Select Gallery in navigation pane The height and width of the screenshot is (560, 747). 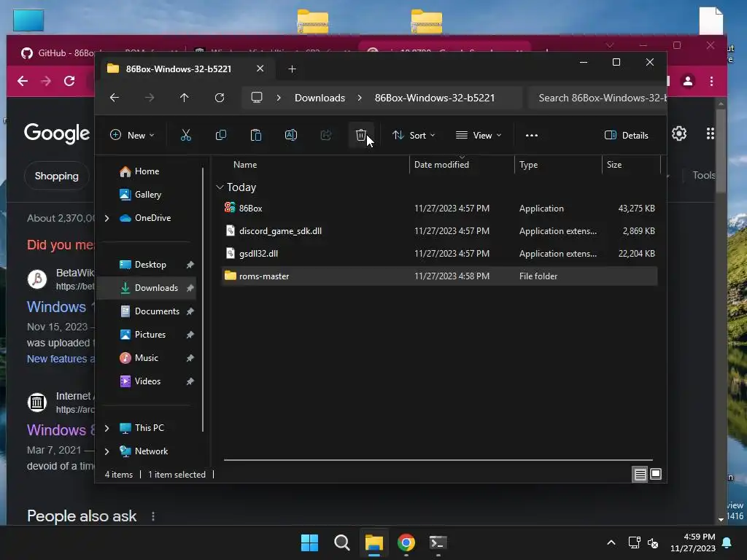point(147,194)
